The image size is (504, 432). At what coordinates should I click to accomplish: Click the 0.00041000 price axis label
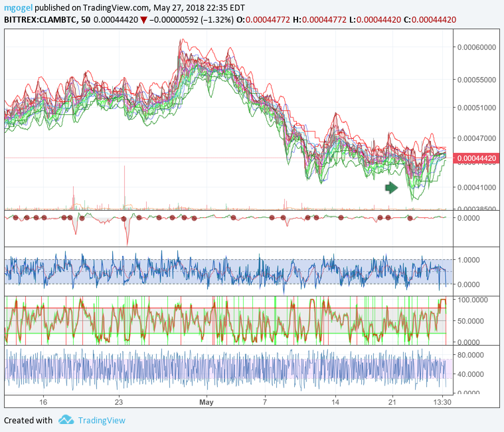click(x=476, y=187)
